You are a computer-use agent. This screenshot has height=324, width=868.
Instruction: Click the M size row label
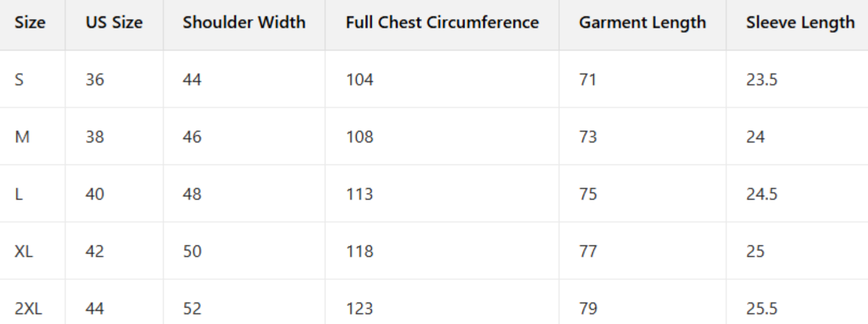click(x=22, y=137)
